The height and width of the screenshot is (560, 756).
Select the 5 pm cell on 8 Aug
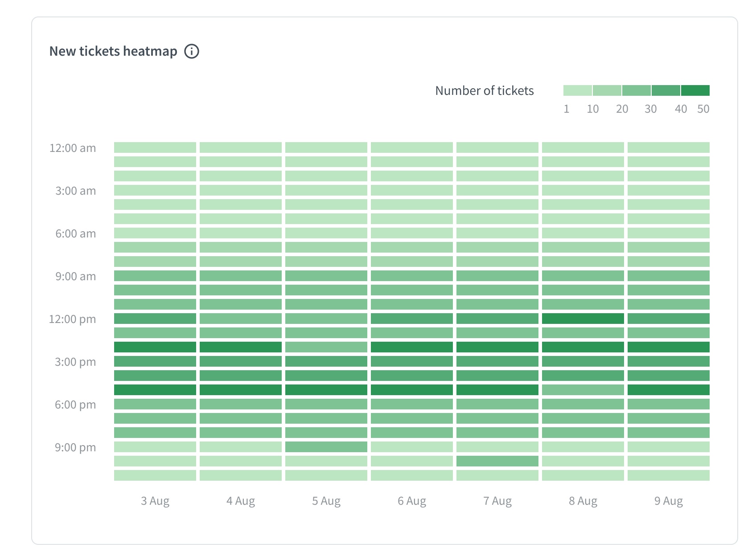(x=583, y=390)
